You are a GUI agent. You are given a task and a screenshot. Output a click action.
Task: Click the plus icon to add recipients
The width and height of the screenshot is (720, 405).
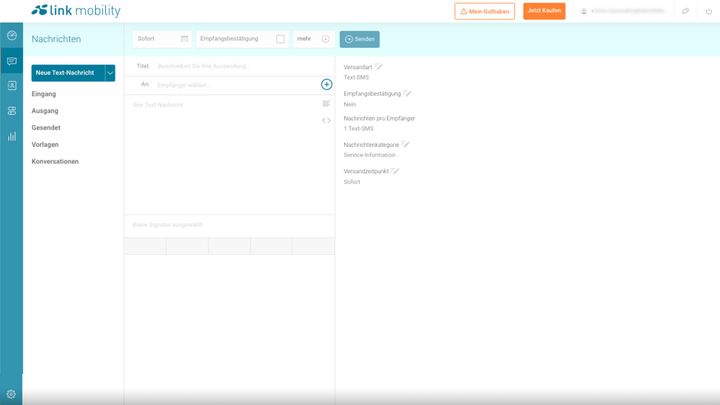326,84
